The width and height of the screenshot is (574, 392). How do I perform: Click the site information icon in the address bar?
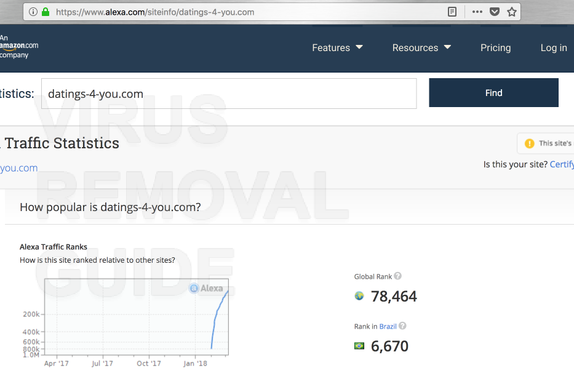coord(33,12)
